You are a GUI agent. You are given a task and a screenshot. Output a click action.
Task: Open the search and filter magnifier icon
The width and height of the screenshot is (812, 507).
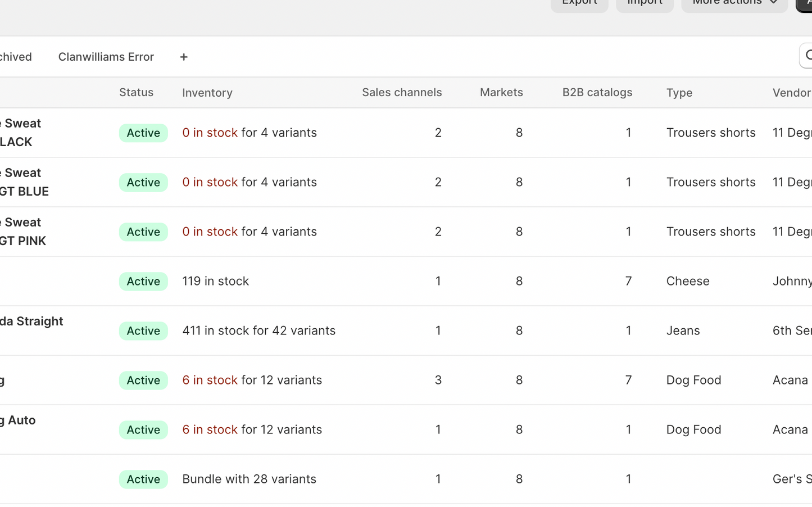(x=807, y=56)
